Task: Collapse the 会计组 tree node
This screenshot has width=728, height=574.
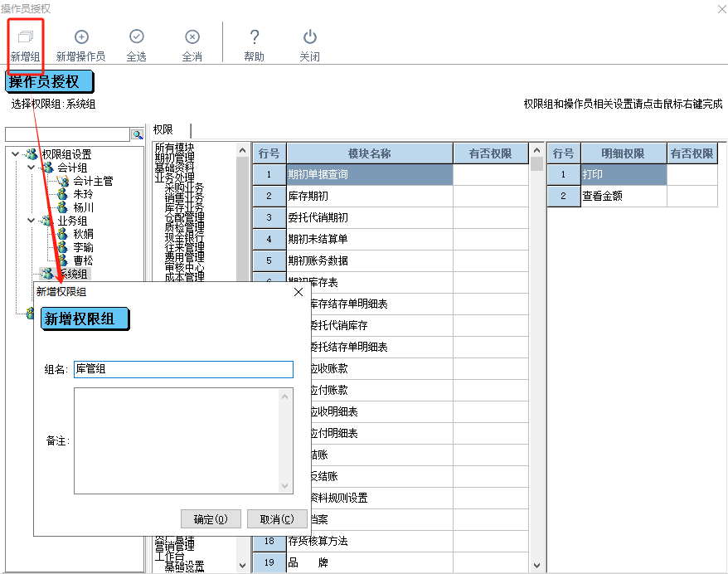Action: pos(32,168)
